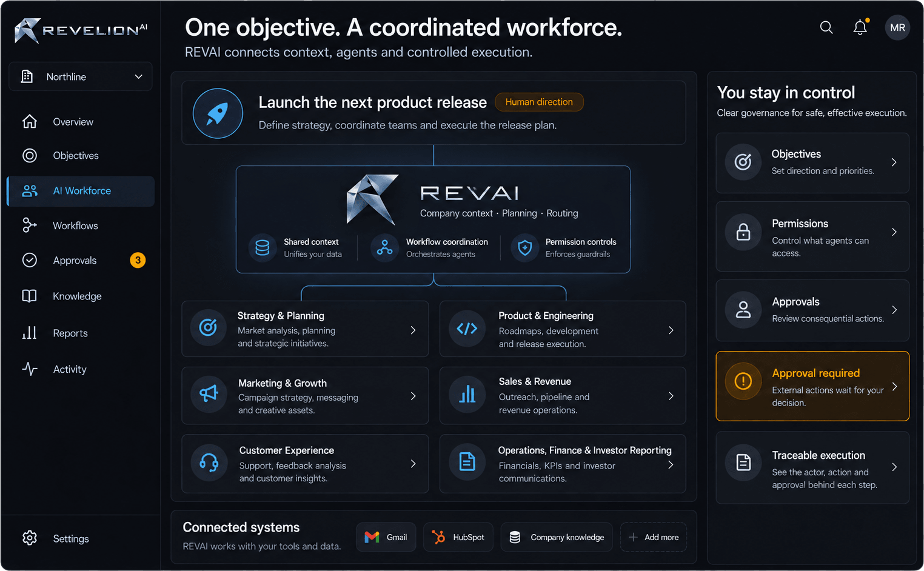
Task: Open the Approvals governance card chevron
Action: 894,310
